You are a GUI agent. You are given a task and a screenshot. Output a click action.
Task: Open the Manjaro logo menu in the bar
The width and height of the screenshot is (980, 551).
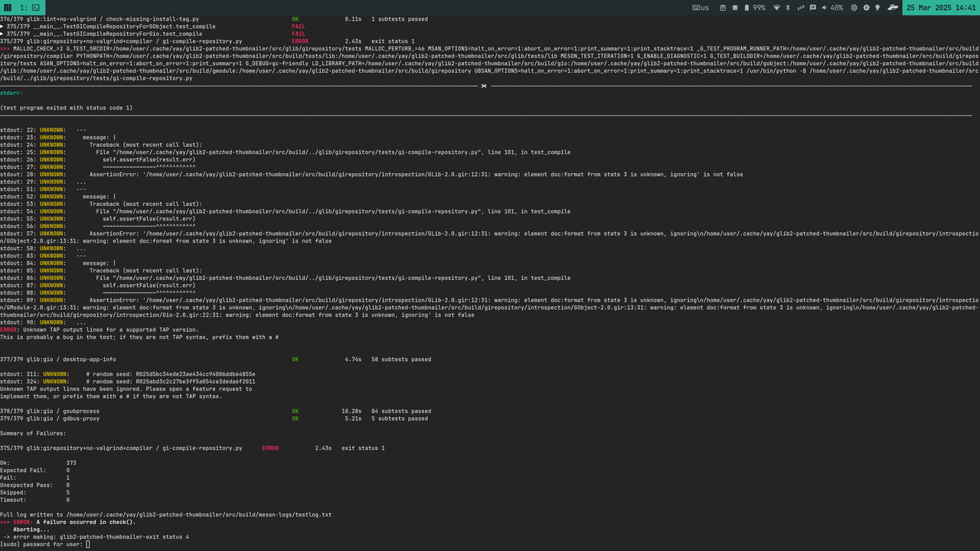pos(8,7)
